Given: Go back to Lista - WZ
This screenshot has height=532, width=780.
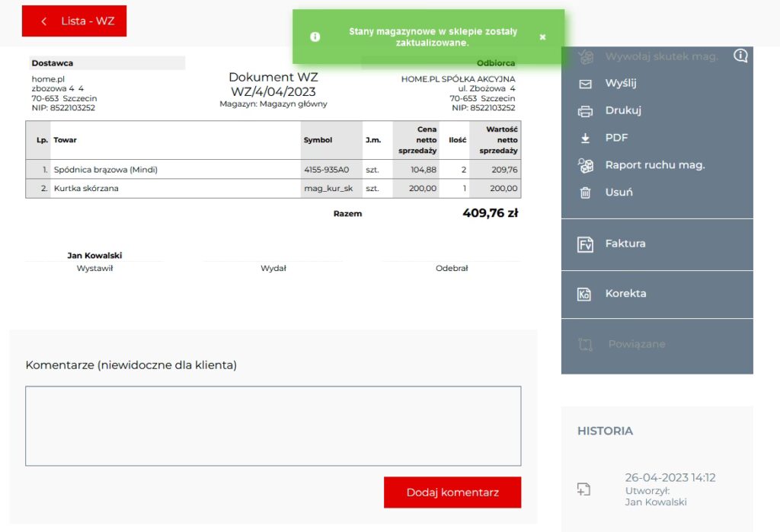Looking at the screenshot, I should pyautogui.click(x=75, y=21).
